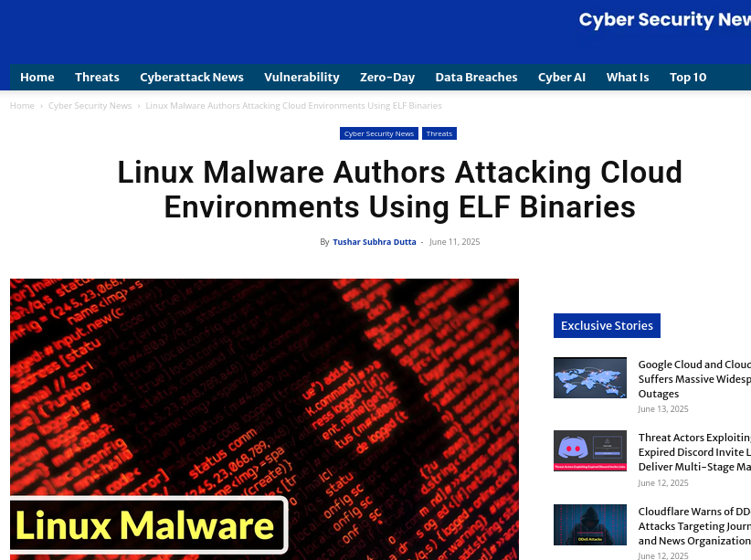Screen dimensions: 751x560
Task: Open the Top 10 menu
Action: coord(688,77)
